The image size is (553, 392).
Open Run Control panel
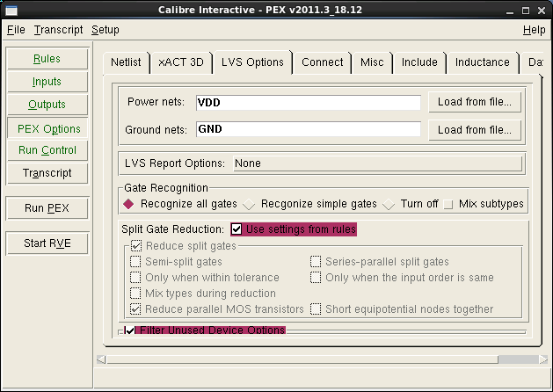tap(47, 150)
